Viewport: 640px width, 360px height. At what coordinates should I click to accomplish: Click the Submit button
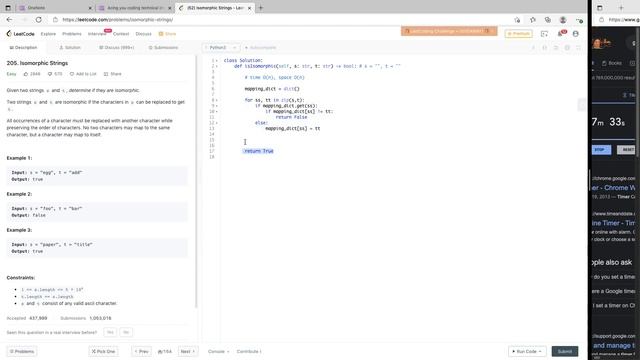pyautogui.click(x=565, y=351)
